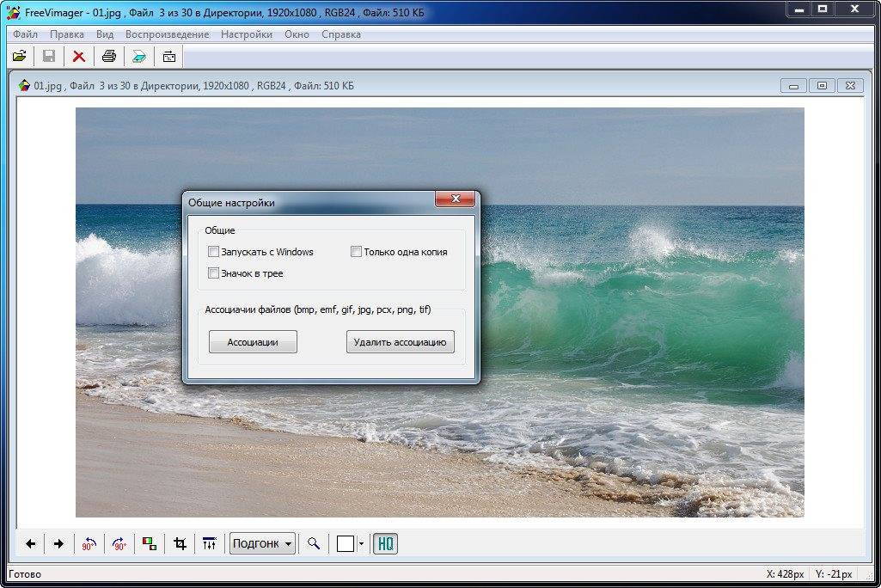Enable 'Значок в трее' checkbox
The width and height of the screenshot is (881, 588).
tap(213, 273)
